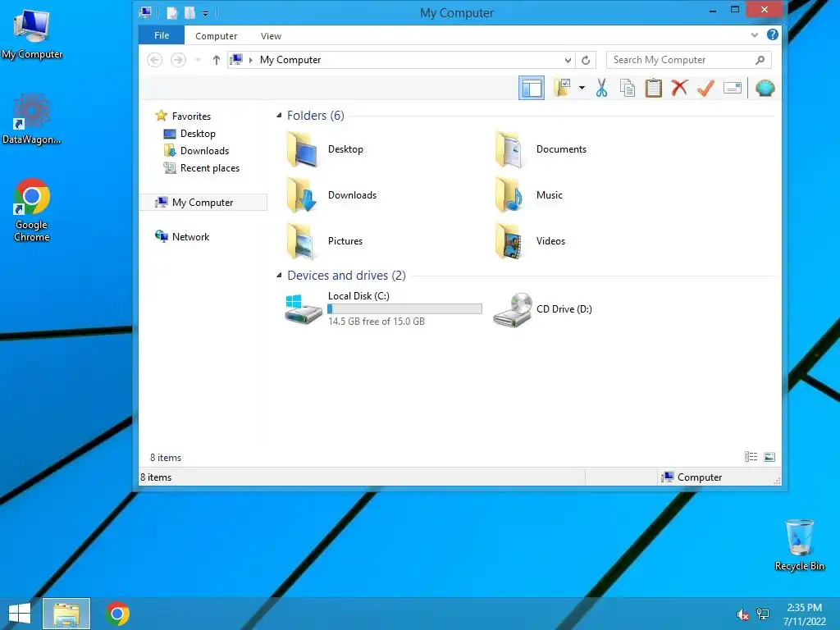This screenshot has width=840, height=630.
Task: Select the Local Disk (C:) drive
Action: pos(384,308)
